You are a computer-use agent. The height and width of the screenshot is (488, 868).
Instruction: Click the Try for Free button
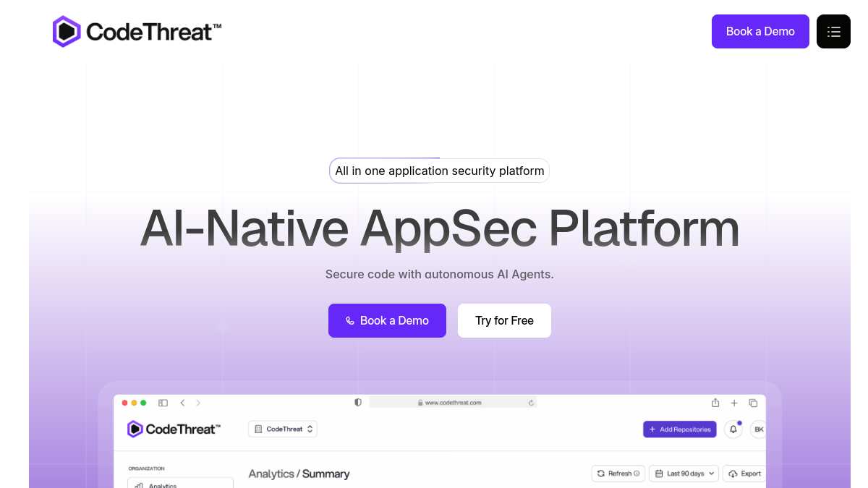[x=504, y=320]
